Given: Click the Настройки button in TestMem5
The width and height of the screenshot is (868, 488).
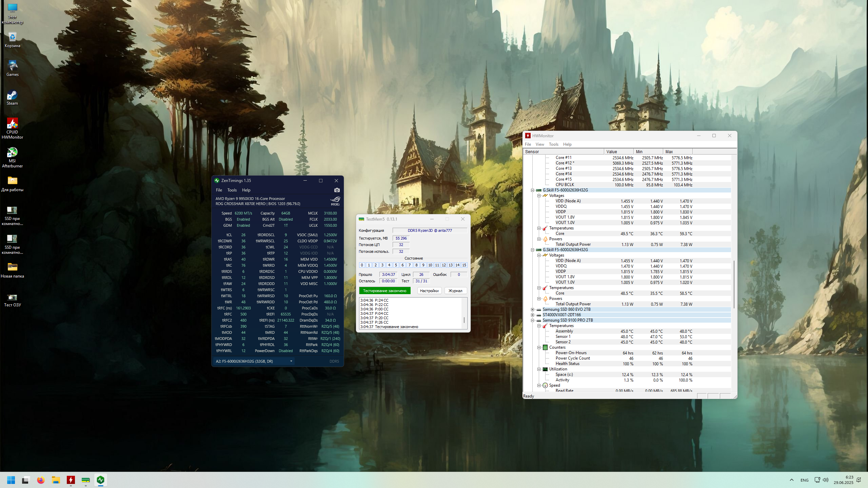Looking at the screenshot, I should click(429, 291).
